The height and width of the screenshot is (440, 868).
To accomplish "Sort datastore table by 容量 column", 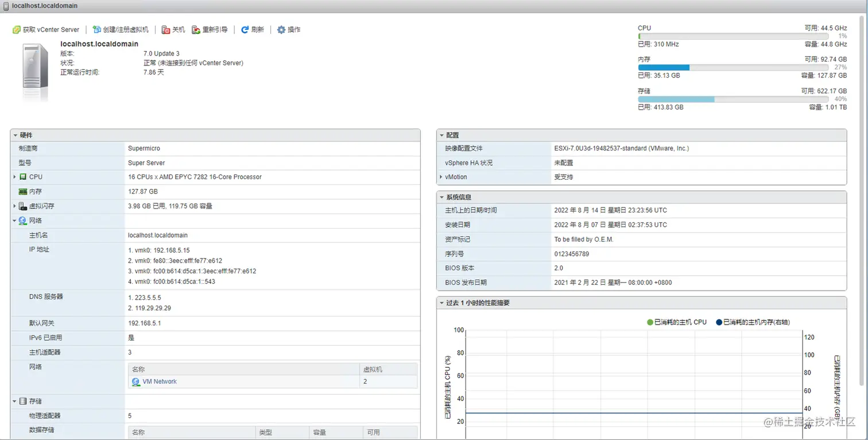I will click(335, 432).
